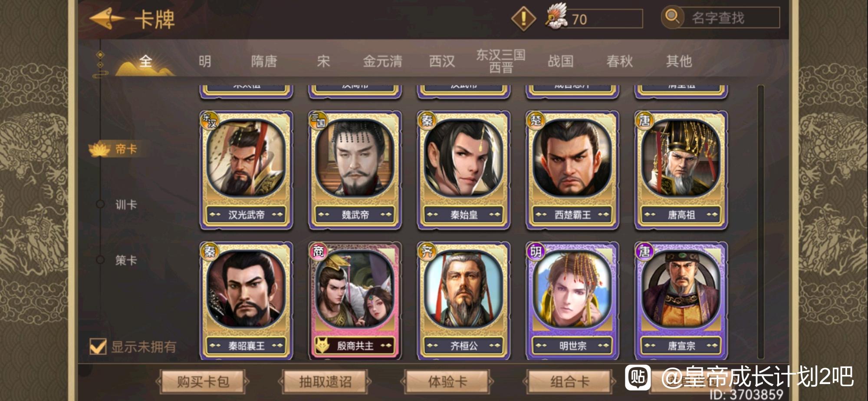The height and width of the screenshot is (401, 868).
Task: Open the yellow exclamation info icon
Action: coord(523,19)
